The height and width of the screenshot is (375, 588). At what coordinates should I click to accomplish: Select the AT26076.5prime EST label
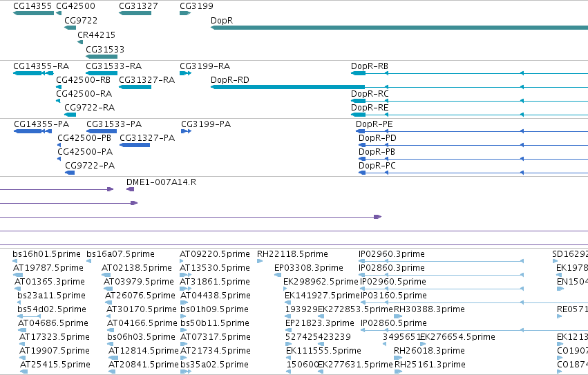pos(140,296)
